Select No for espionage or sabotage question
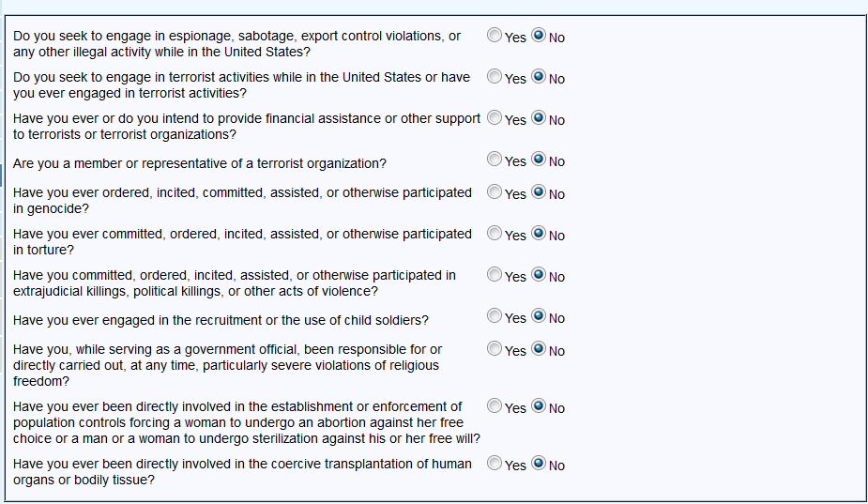This screenshot has height=504, width=868. point(539,36)
